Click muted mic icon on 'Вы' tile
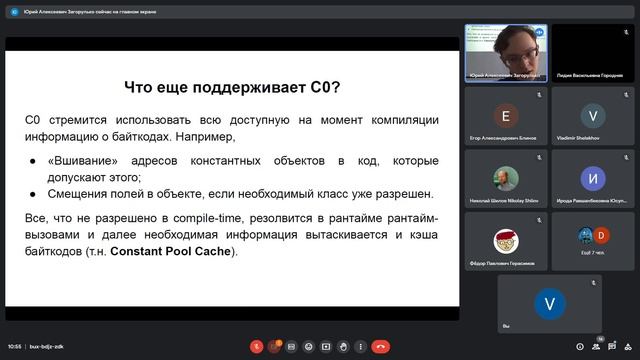This screenshot has height=360, width=640. click(594, 282)
